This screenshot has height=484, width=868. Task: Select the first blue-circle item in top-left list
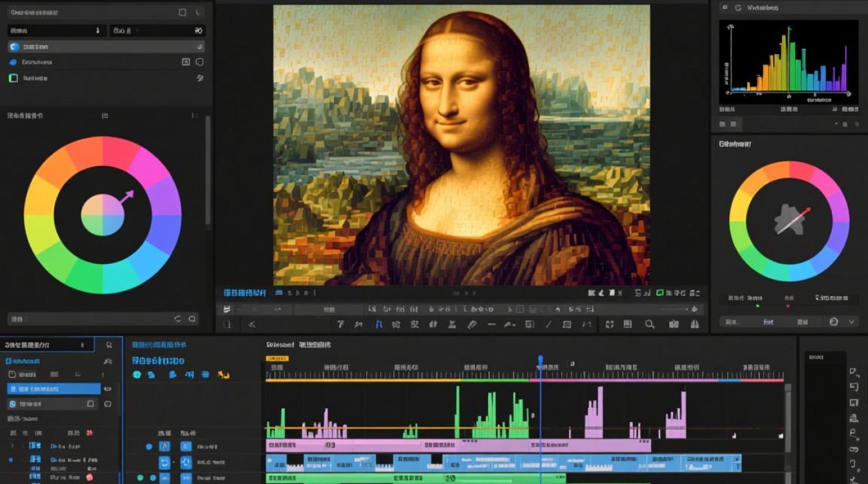(14, 46)
